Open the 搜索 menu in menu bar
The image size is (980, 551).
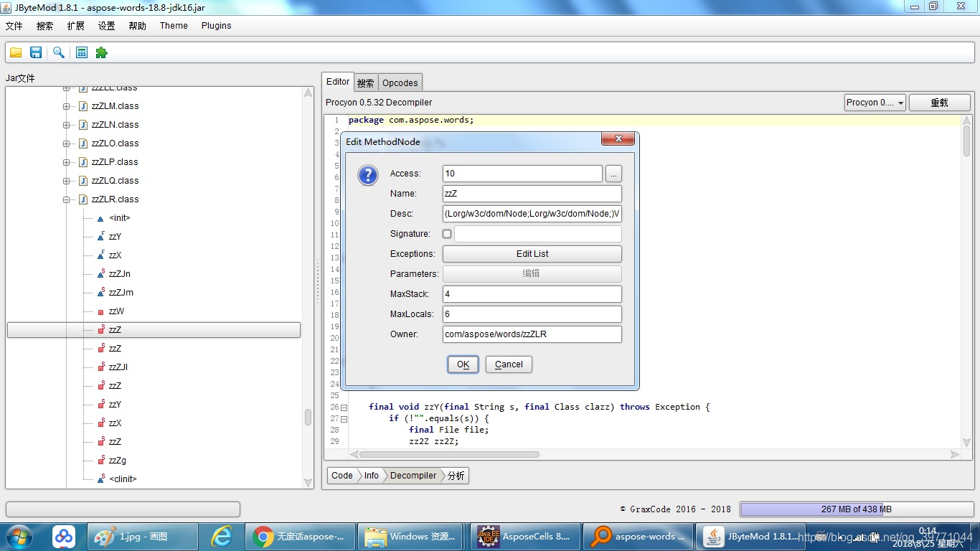pos(44,26)
